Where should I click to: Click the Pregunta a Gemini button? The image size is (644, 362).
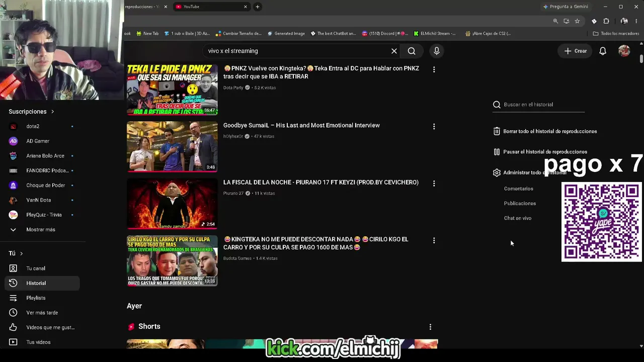tap(566, 7)
